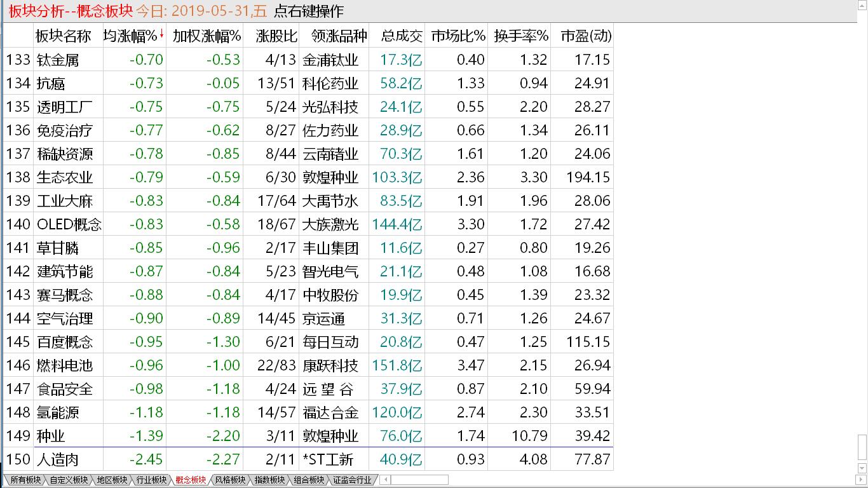Sort by 均涨幅% column header

coord(130,36)
